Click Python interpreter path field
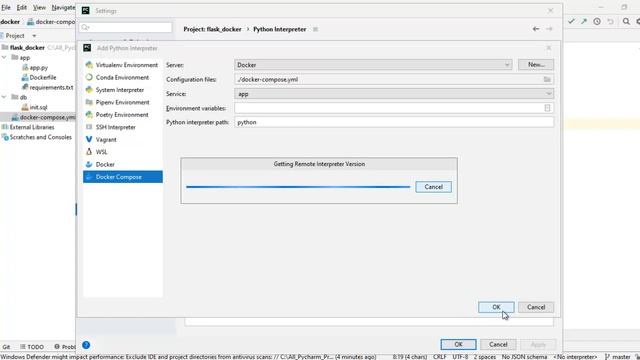Image resolution: width=640 pixels, height=360 pixels. tap(394, 122)
